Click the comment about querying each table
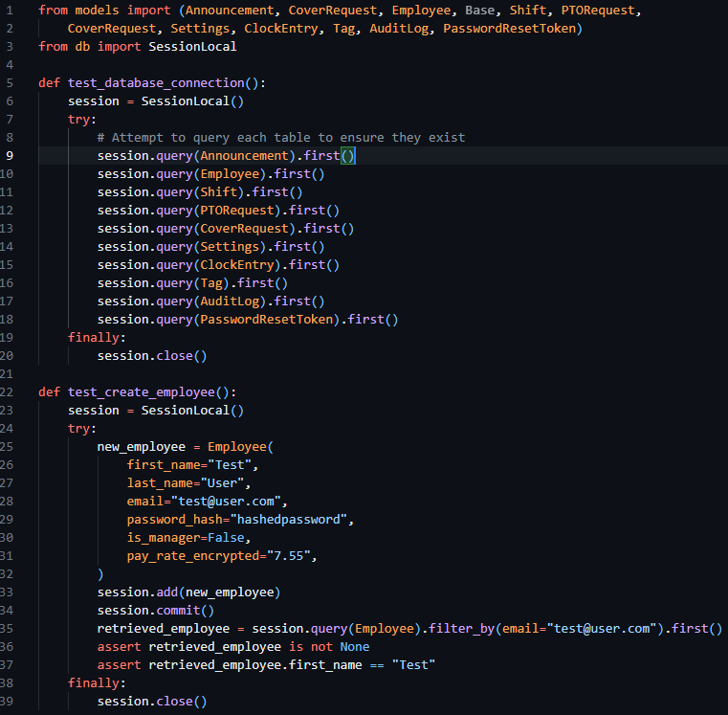 (x=280, y=137)
